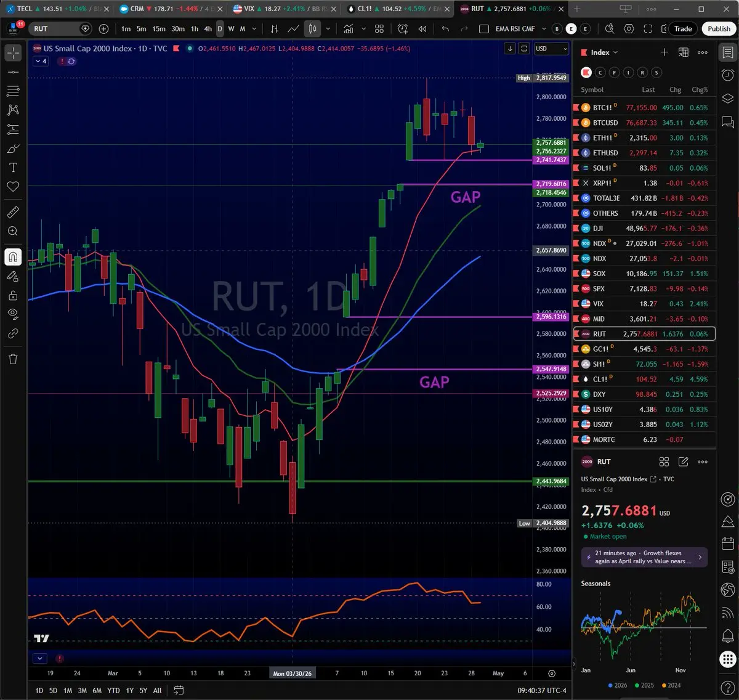The height and width of the screenshot is (700, 739).
Task: Toggle the 2026 seasonals legend dot
Action: tap(610, 685)
